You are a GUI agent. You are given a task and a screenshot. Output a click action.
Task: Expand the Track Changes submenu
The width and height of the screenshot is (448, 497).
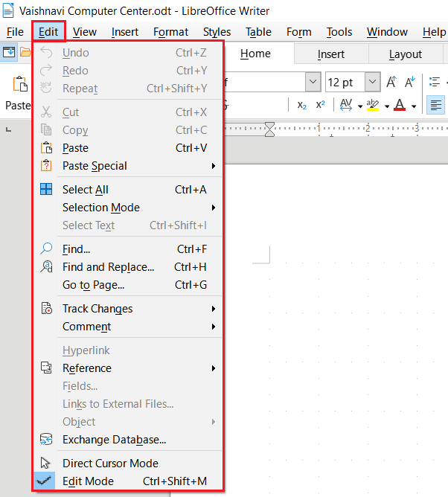[128, 309]
